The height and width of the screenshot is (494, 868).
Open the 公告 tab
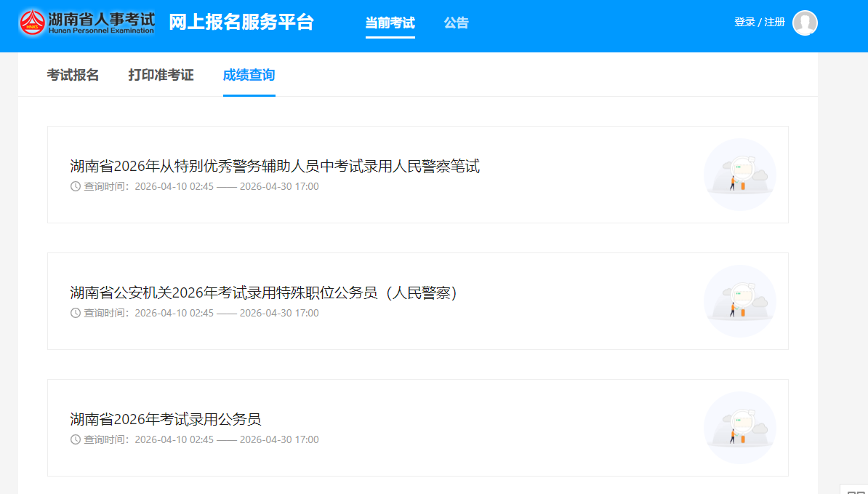[456, 23]
